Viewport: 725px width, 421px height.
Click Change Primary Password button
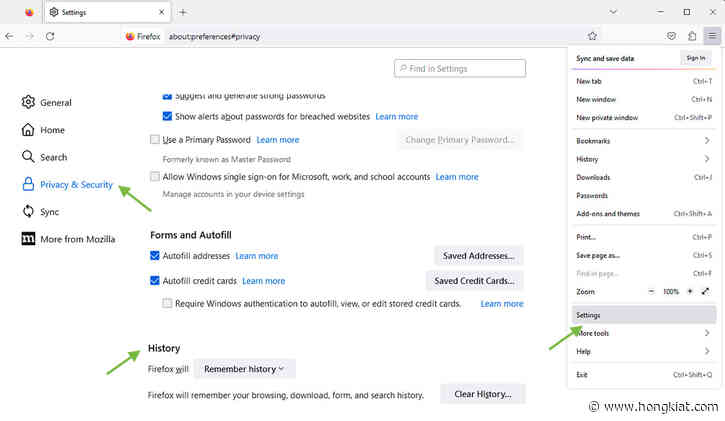click(460, 140)
